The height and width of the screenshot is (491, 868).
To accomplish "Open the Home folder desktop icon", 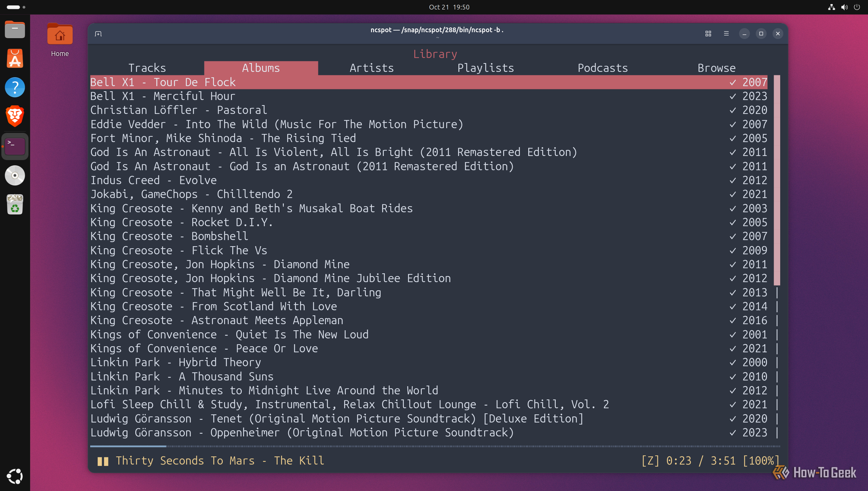I will 60,40.
